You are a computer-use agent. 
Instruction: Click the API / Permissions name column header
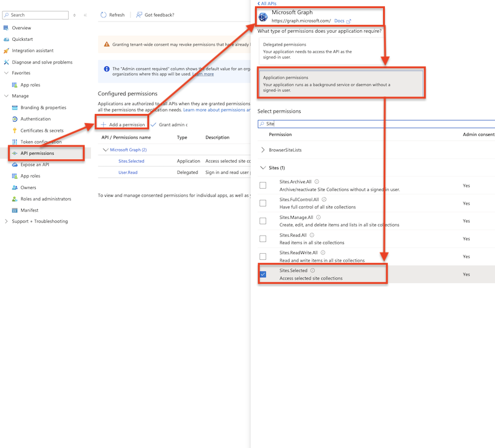[126, 137]
